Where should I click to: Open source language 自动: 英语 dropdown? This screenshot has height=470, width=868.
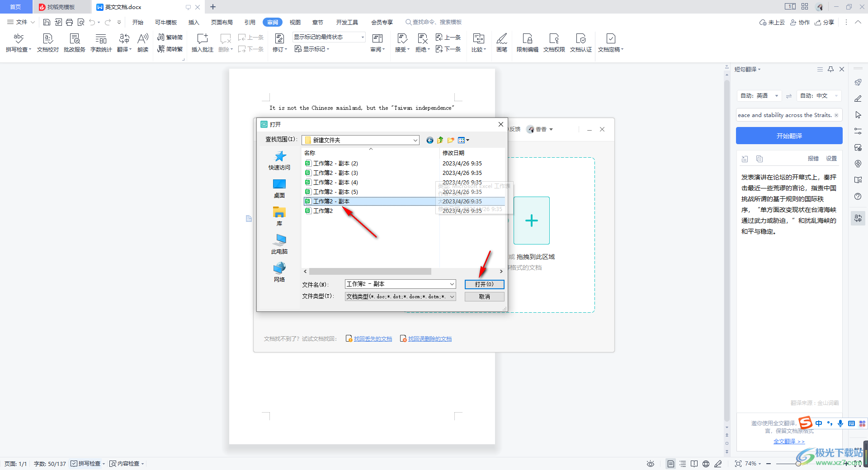coord(759,96)
